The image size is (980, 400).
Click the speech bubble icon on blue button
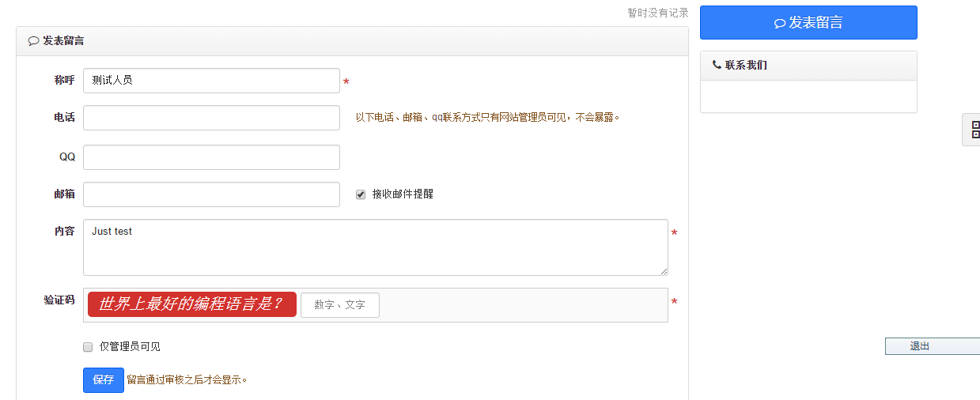click(779, 24)
